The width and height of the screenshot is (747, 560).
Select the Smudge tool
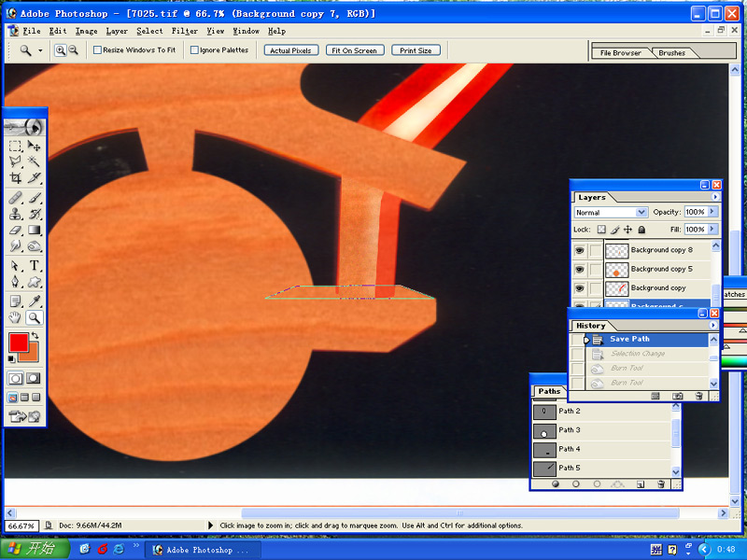[x=15, y=246]
